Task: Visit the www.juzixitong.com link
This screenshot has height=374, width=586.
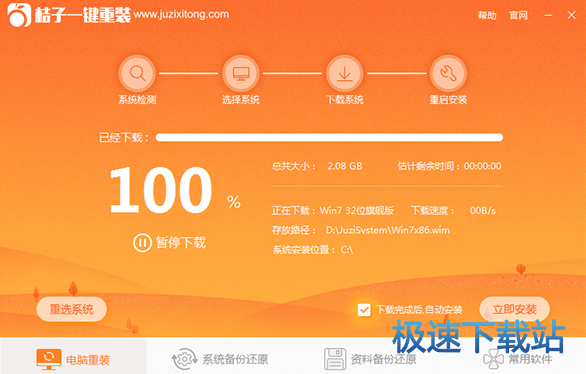Action: tap(181, 15)
